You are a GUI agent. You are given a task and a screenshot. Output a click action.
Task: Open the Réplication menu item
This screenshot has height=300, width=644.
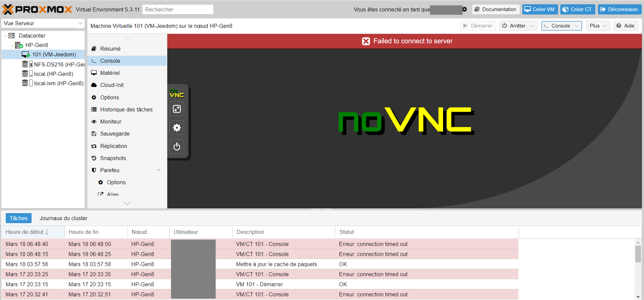coord(127,146)
